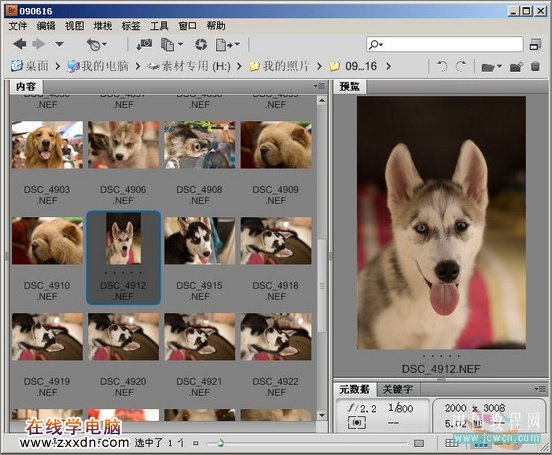Rotate image clockwise
The height and width of the screenshot is (455, 552).
click(x=461, y=66)
